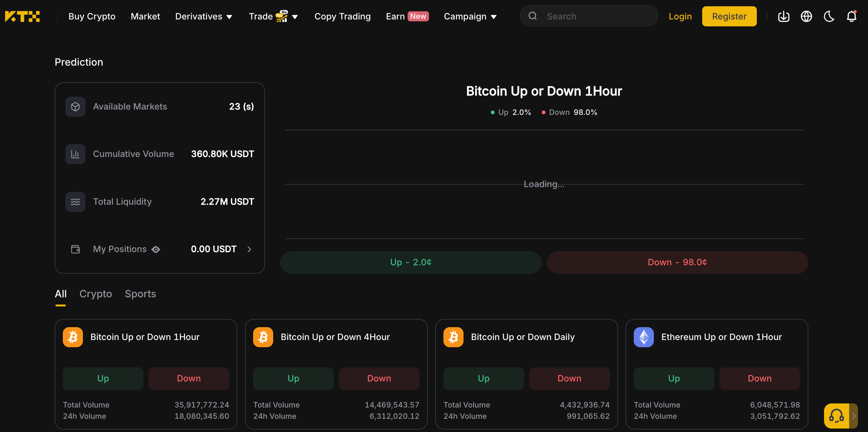Click Up on Ethereum 1Hour card

674,378
